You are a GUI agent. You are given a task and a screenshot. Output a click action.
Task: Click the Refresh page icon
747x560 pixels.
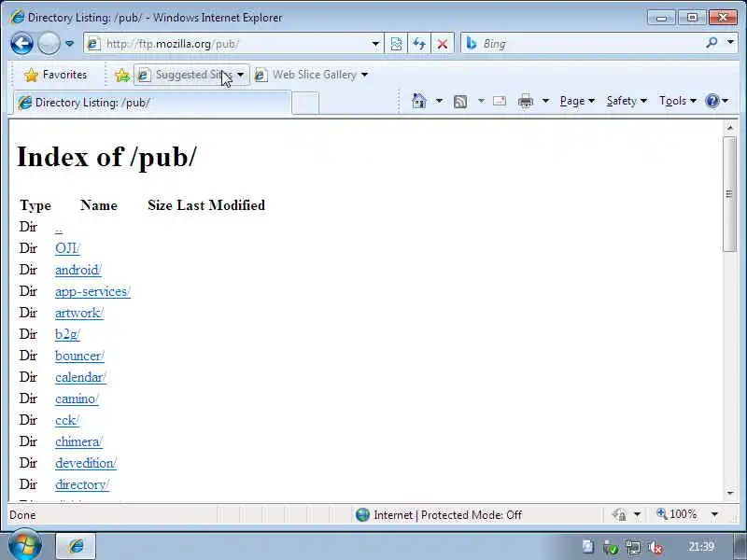click(419, 44)
